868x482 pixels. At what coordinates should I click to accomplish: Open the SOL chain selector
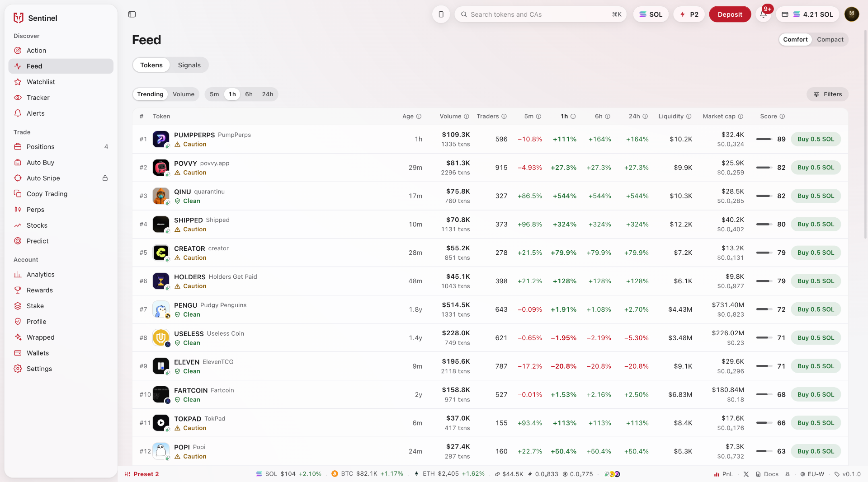[651, 14]
